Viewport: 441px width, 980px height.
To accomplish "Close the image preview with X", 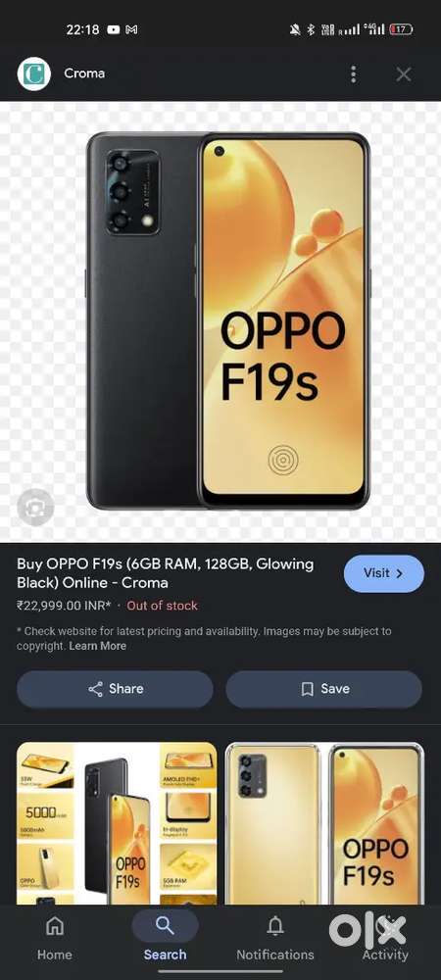I will click(x=404, y=74).
